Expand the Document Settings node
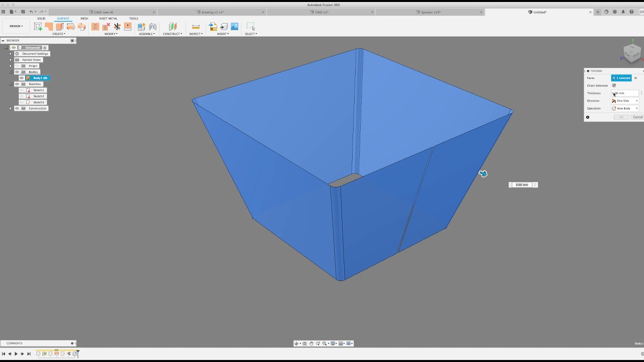Viewport: 644px width, 362px height. click(11, 54)
